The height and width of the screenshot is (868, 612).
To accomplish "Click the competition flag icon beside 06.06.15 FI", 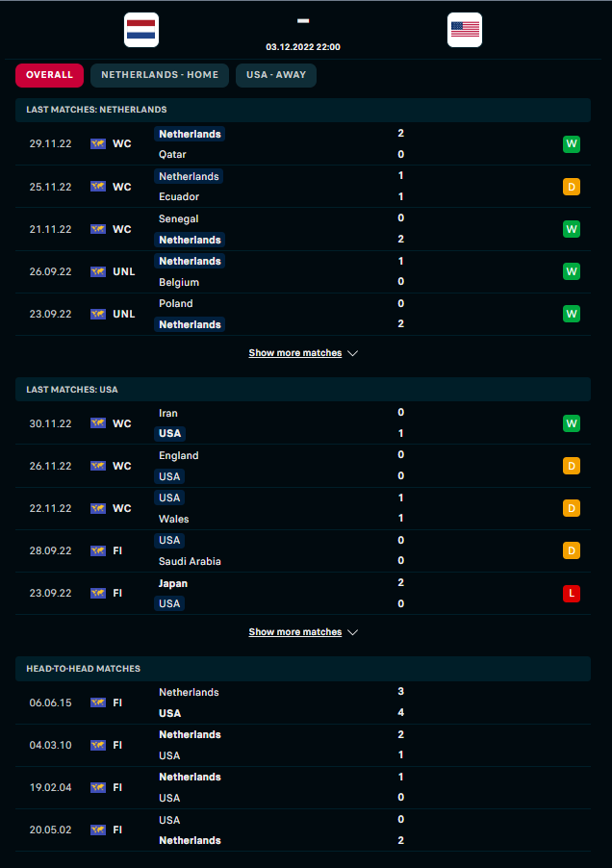I will (98, 702).
